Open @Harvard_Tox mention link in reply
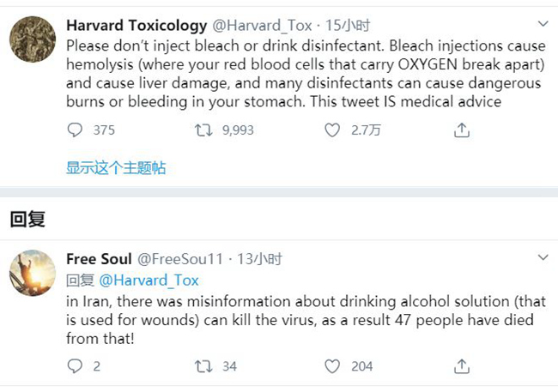Viewport: 558px width, 392px height. [x=149, y=280]
